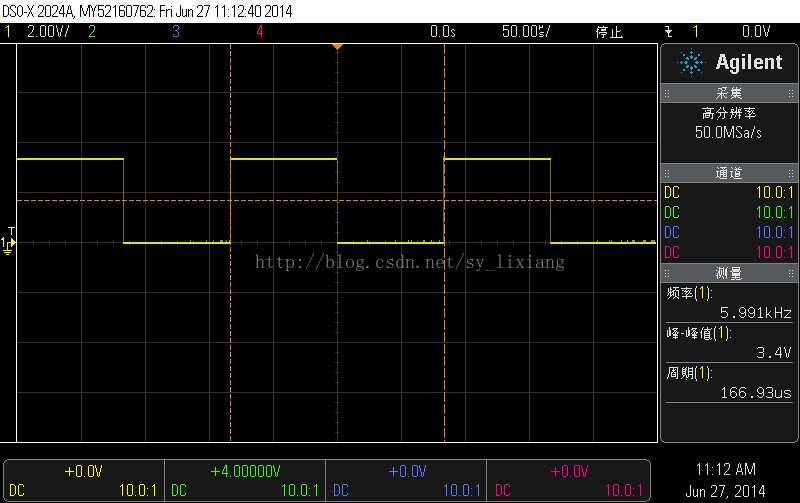The height and width of the screenshot is (503, 800).
Task: Click the falling-edge trigger slope icon
Action: (668, 32)
